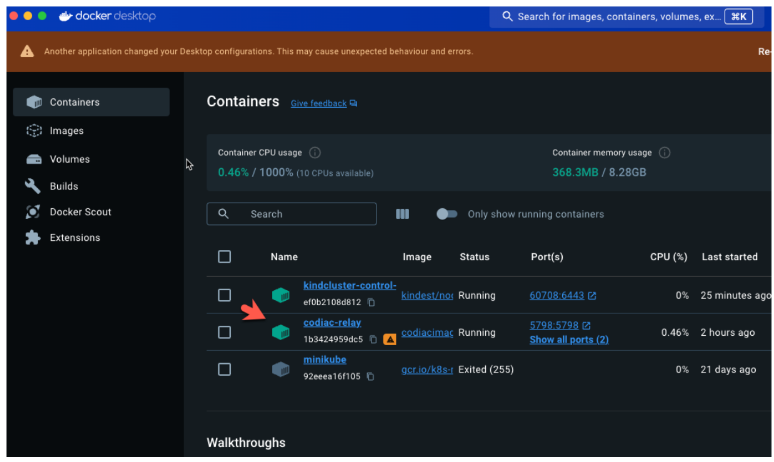Click the ⌘K shortcut badge

(738, 16)
